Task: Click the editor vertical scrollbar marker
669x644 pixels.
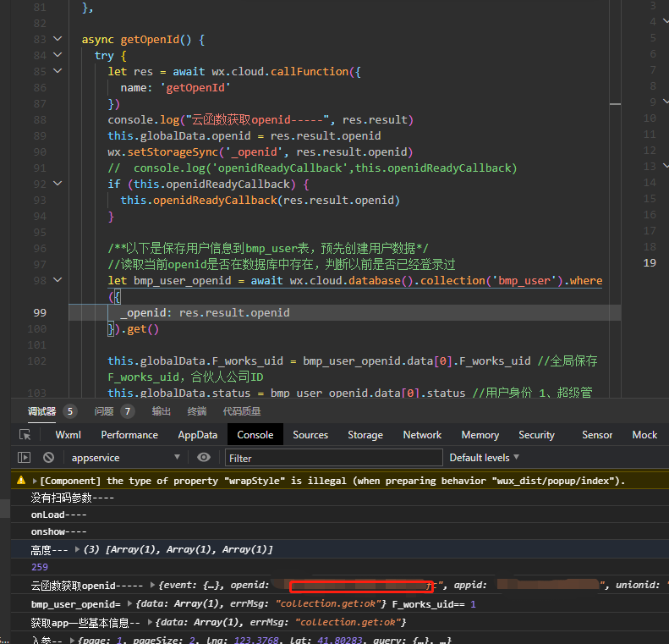Action: pos(615,104)
